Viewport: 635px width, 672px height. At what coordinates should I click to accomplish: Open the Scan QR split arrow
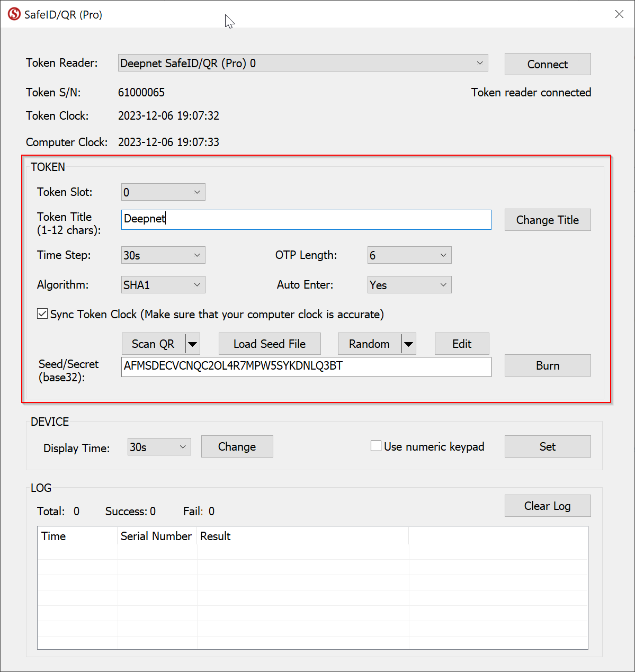click(193, 344)
